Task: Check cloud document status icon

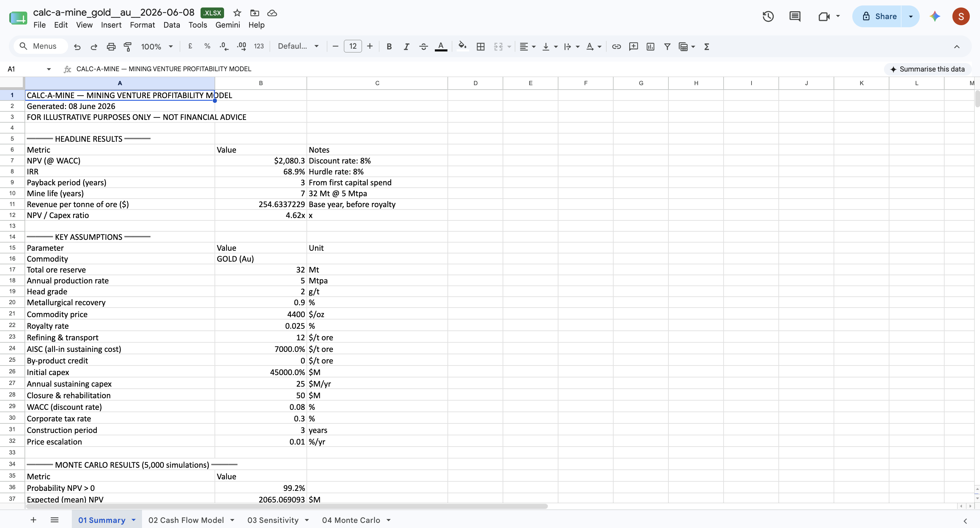Action: 272,13
